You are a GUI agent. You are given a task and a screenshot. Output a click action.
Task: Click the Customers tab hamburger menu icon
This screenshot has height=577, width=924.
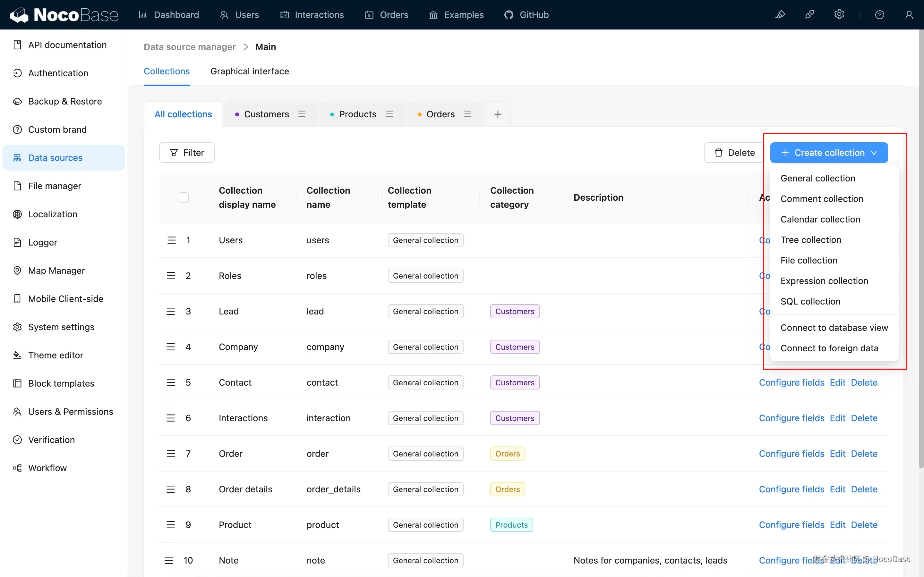pos(302,114)
